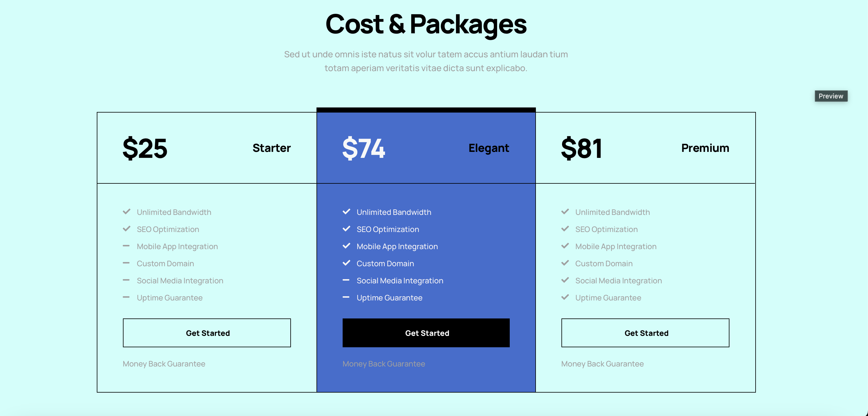Click the checkmark next to Starter's SEO Optimization

pyautogui.click(x=126, y=229)
